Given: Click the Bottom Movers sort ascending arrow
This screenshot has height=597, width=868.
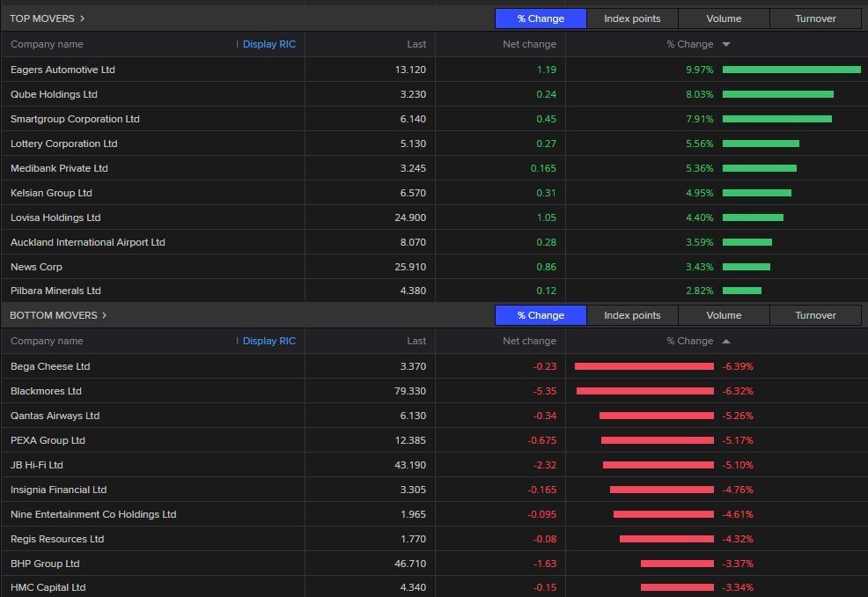Looking at the screenshot, I should tap(726, 341).
